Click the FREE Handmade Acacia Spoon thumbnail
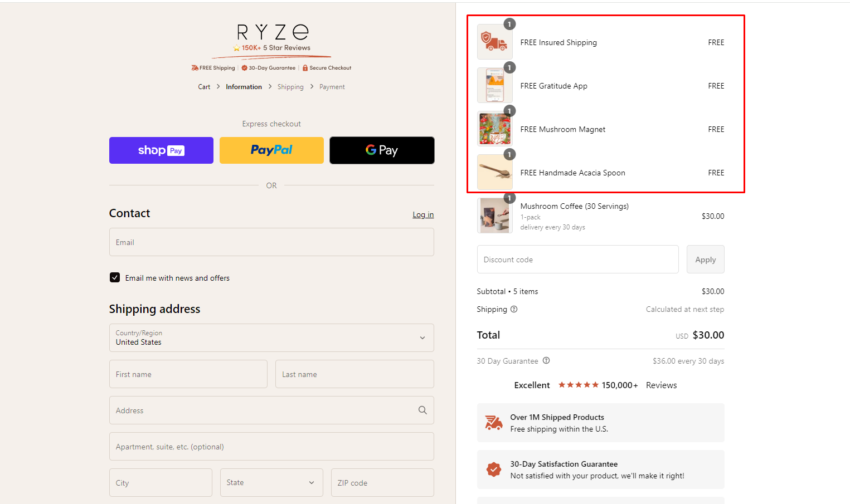 pyautogui.click(x=494, y=173)
